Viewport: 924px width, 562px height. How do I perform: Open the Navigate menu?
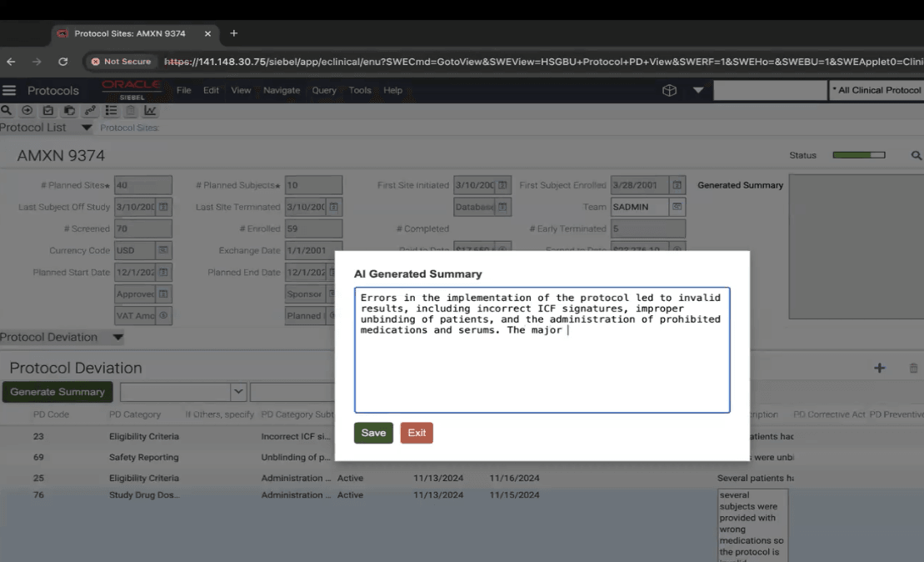click(282, 90)
